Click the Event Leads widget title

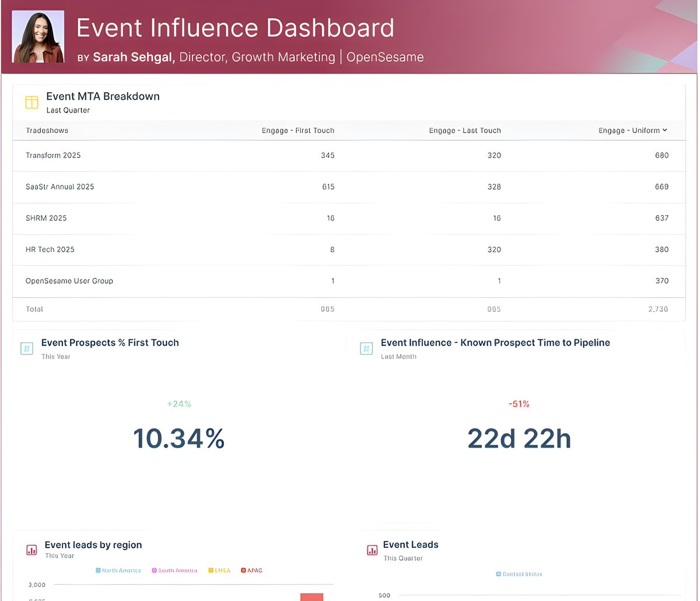coord(411,544)
